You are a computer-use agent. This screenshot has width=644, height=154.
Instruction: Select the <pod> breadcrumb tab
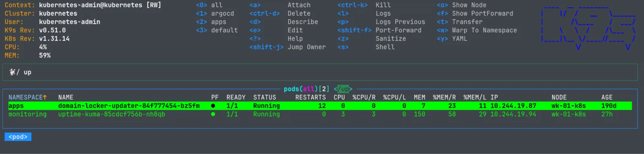point(18,137)
